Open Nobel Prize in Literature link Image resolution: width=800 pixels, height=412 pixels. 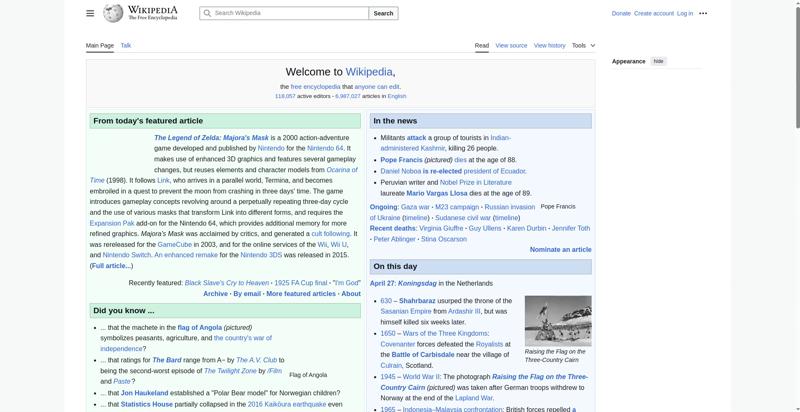coord(476,182)
